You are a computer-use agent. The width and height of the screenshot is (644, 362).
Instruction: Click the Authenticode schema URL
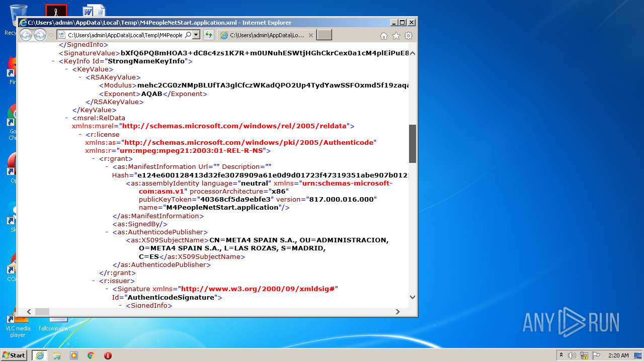249,142
